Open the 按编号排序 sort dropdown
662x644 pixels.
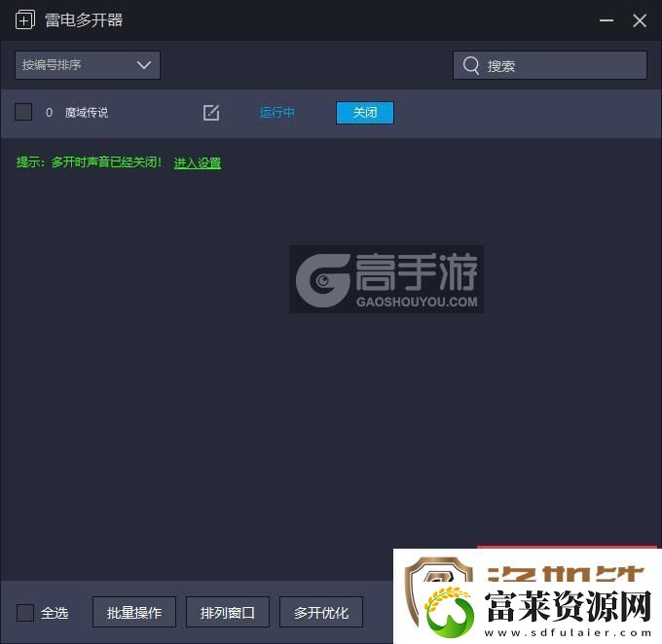tap(88, 65)
